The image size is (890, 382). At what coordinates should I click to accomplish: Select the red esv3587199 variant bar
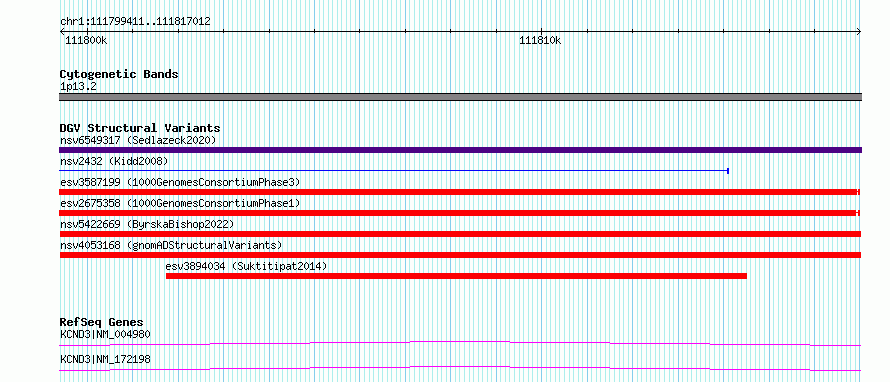tap(459, 192)
